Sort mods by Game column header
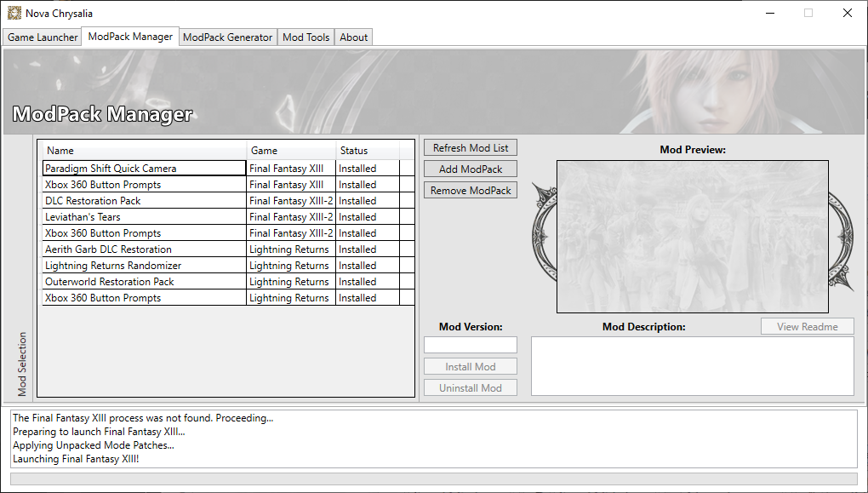The width and height of the screenshot is (868, 493). click(x=291, y=151)
